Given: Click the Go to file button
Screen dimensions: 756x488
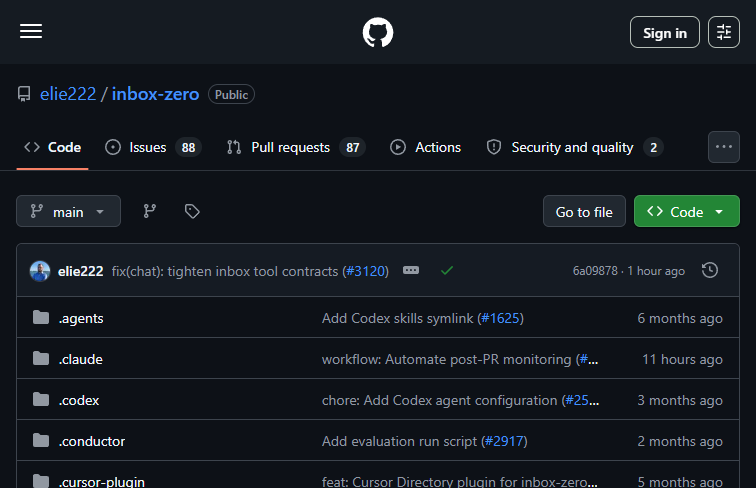Looking at the screenshot, I should pyautogui.click(x=584, y=211).
